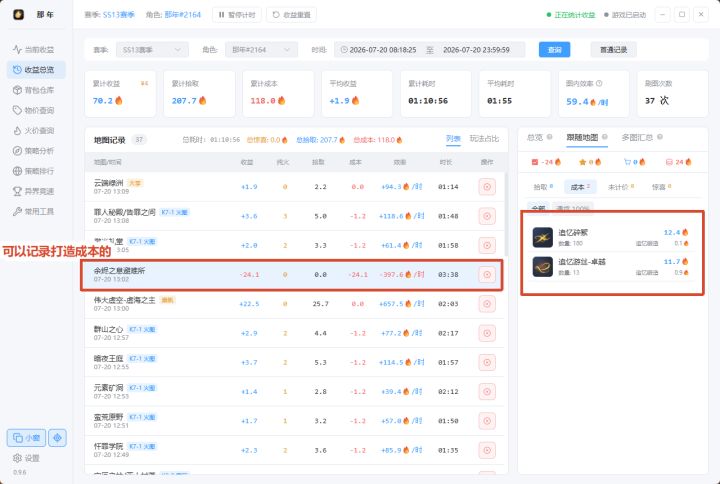Open the start date-time picker field
Viewport: 720px width, 484px height.
[x=378, y=50]
